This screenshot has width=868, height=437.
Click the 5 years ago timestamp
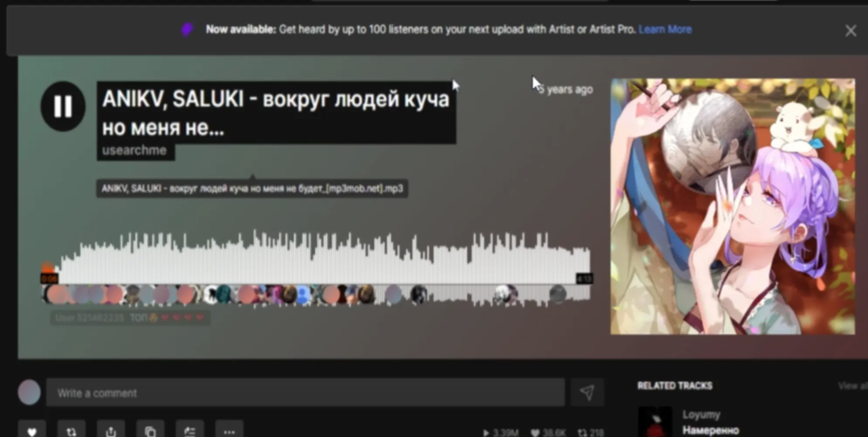[x=565, y=89]
